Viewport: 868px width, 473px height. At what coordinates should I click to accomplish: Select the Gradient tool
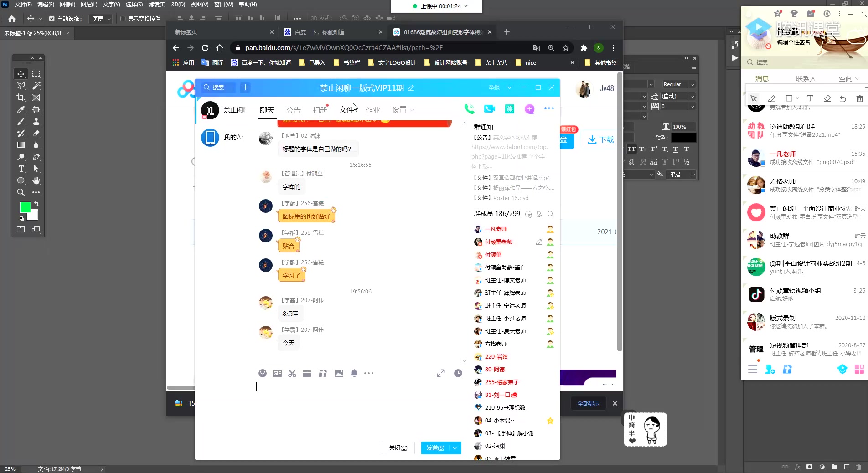click(x=21, y=145)
